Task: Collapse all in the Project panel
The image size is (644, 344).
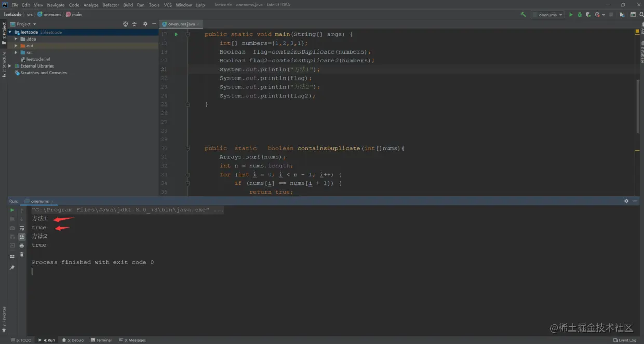Action: coord(134,24)
